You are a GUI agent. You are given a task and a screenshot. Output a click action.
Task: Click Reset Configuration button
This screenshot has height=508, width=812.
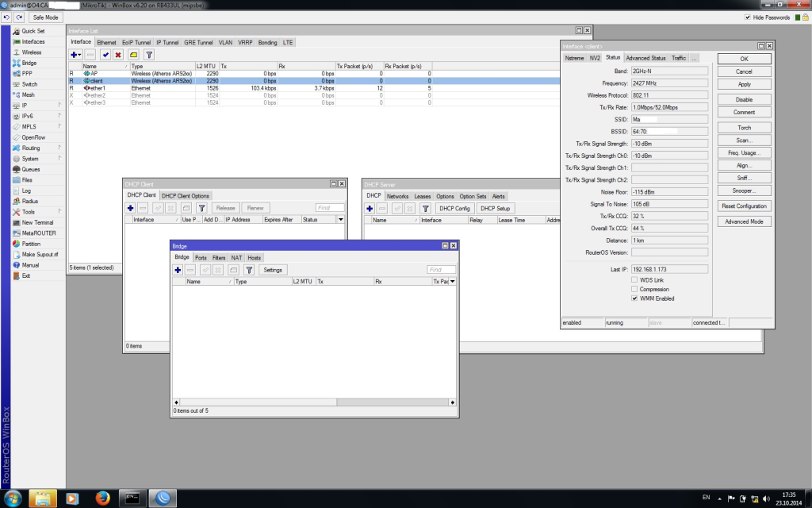pos(744,206)
